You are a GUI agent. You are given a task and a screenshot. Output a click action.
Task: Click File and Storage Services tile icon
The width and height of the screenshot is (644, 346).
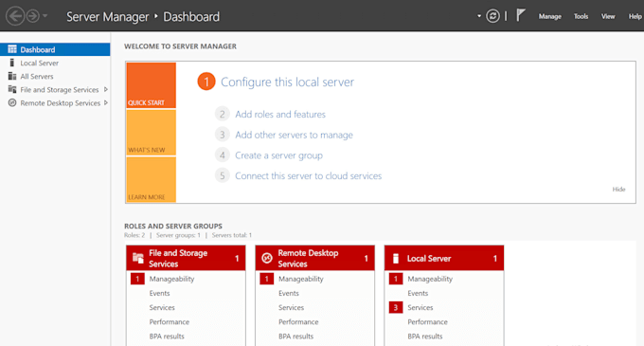pyautogui.click(x=138, y=258)
